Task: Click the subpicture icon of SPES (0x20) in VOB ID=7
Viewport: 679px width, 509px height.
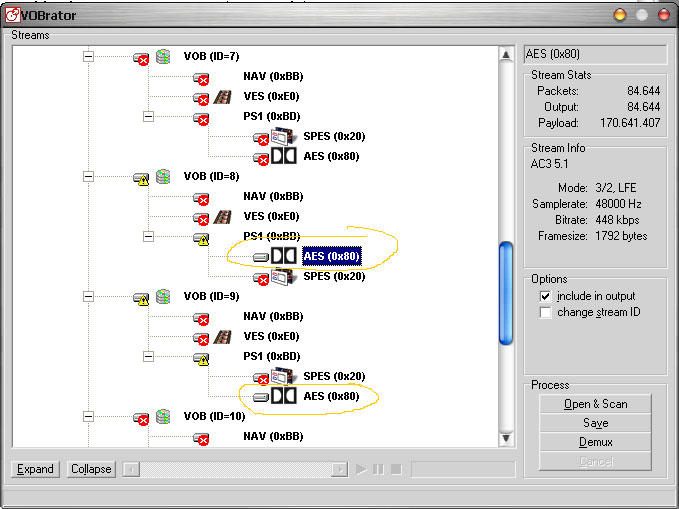Action: pyautogui.click(x=284, y=136)
